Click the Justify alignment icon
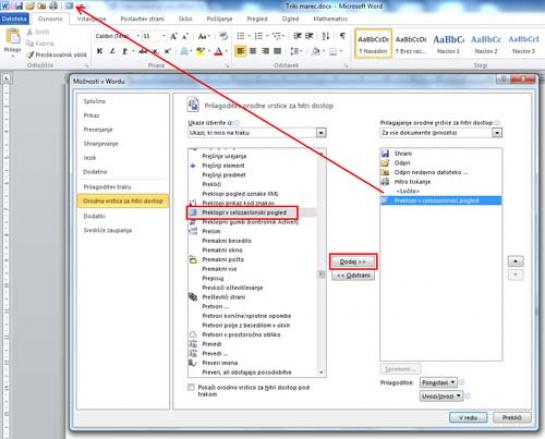545x439 pixels. [277, 51]
